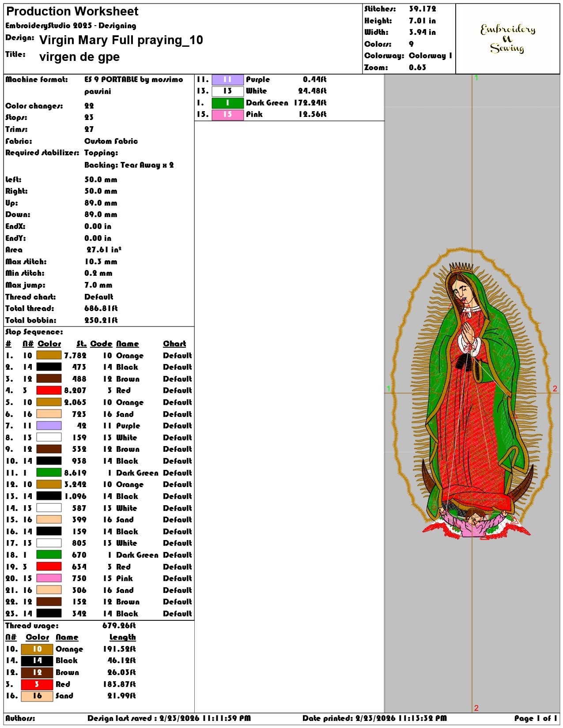The image size is (563, 728).
Task: Click the Length column header in Thread usage
Action: point(123,638)
